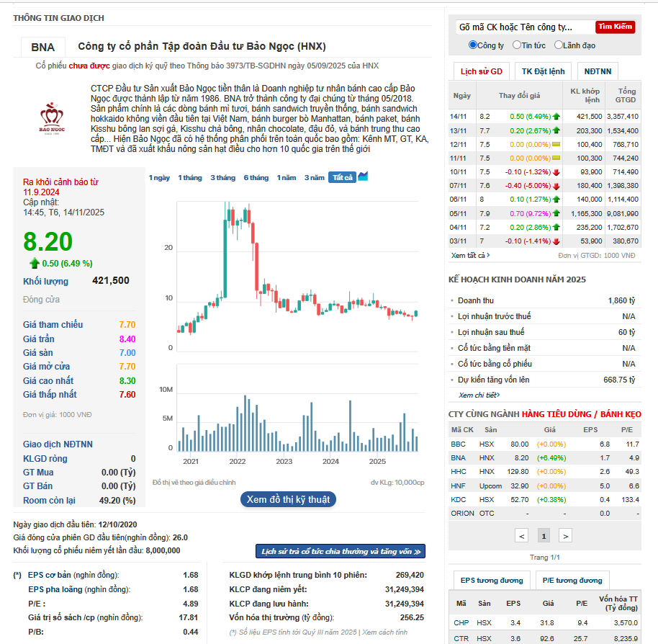Set chart range to 1 tháng

pos(189,178)
